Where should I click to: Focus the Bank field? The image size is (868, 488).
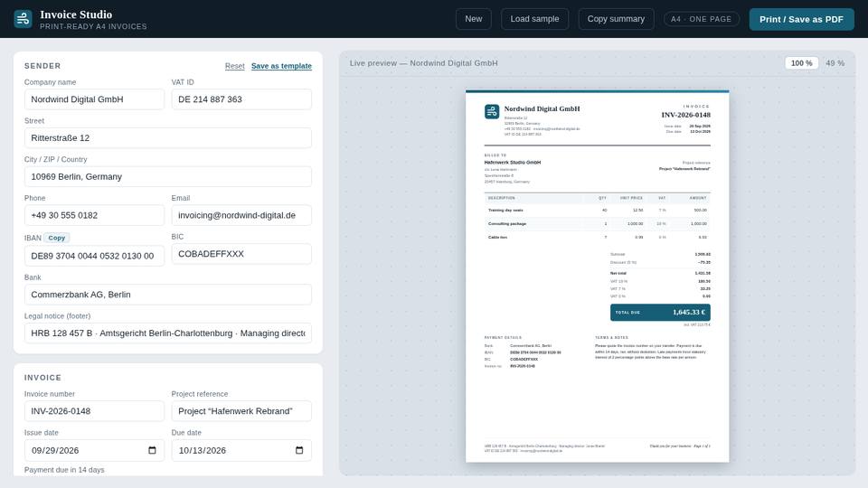168,295
